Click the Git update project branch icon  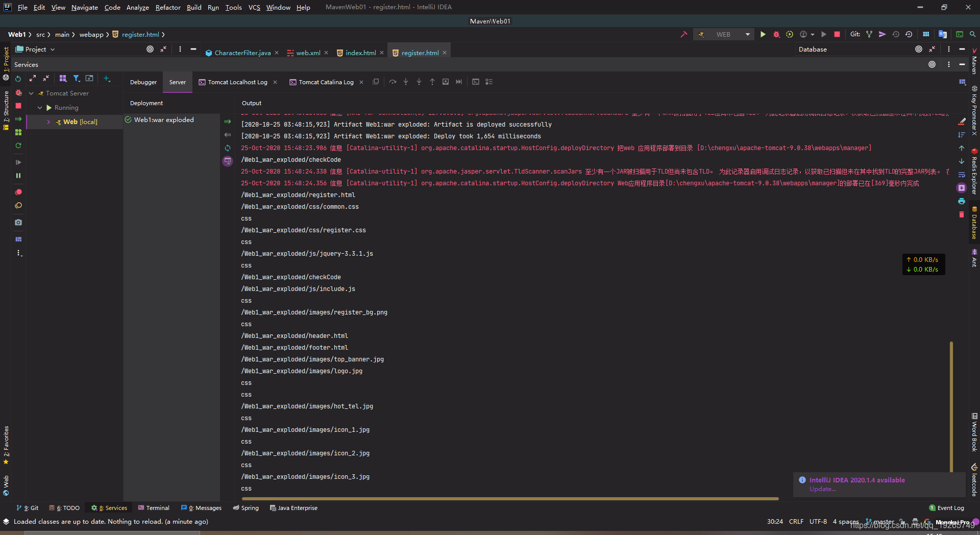(869, 34)
